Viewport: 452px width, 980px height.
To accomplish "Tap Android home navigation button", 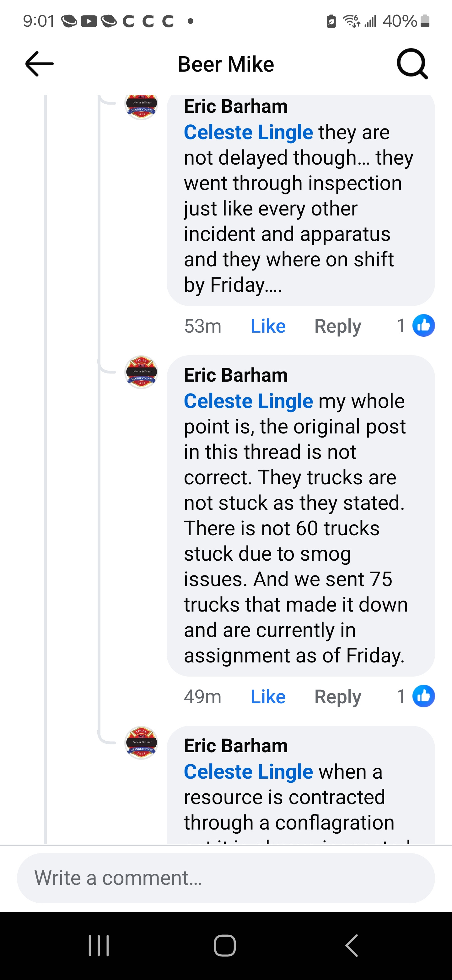I will tap(225, 945).
